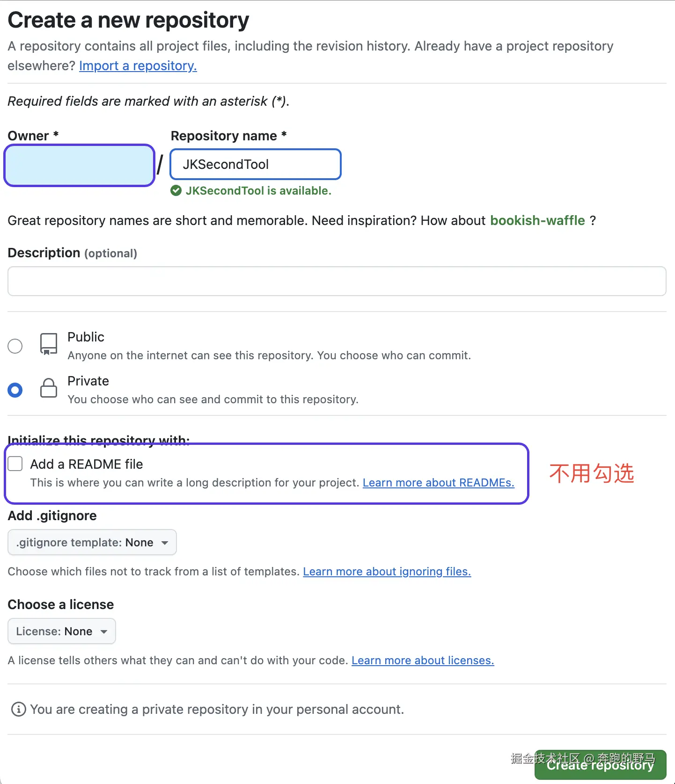Open the License None dropdown
The width and height of the screenshot is (675, 784).
pos(62,631)
